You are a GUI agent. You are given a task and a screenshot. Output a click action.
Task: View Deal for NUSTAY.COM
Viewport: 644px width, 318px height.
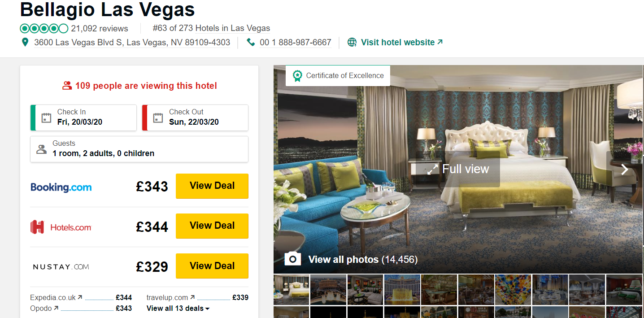pyautogui.click(x=212, y=266)
